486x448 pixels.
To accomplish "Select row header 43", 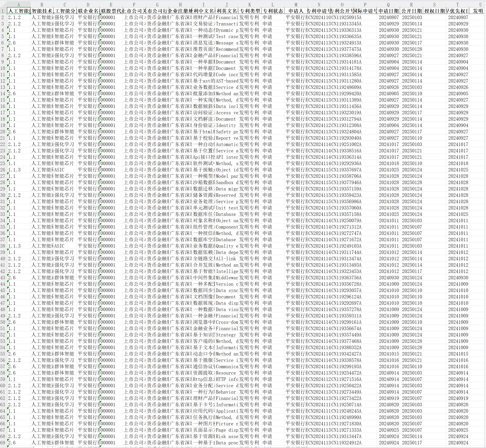I will (3, 278).
